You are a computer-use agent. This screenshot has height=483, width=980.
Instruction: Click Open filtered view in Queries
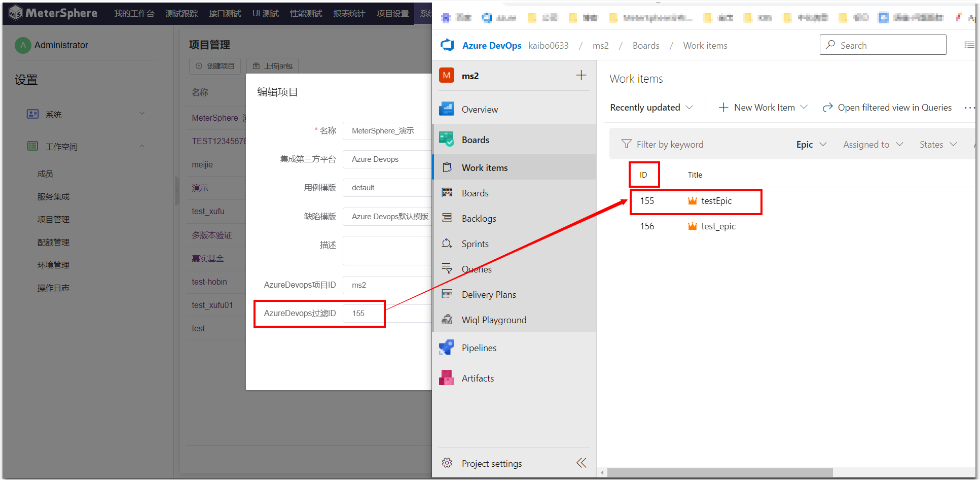pyautogui.click(x=894, y=107)
